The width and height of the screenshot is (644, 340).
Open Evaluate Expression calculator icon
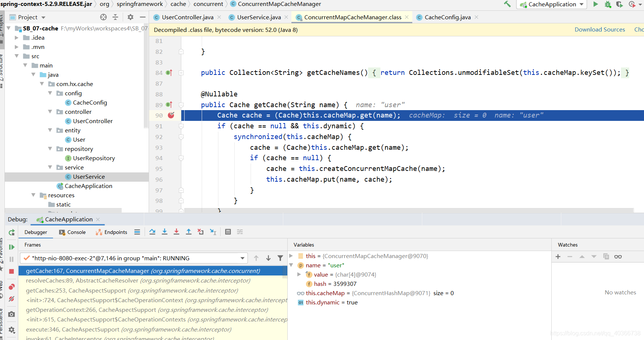point(228,232)
